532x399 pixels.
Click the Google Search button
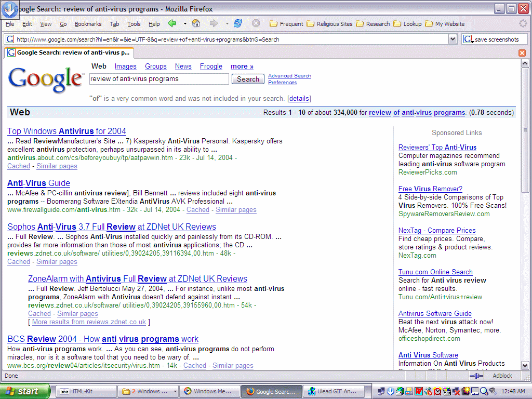(x=248, y=79)
